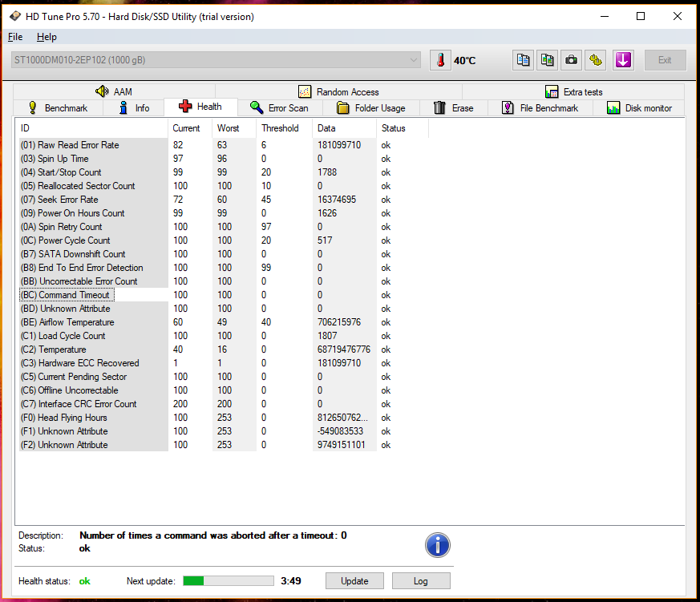Minimize the HD Tune Pro window
Screen dimensions: 700x602
point(605,17)
